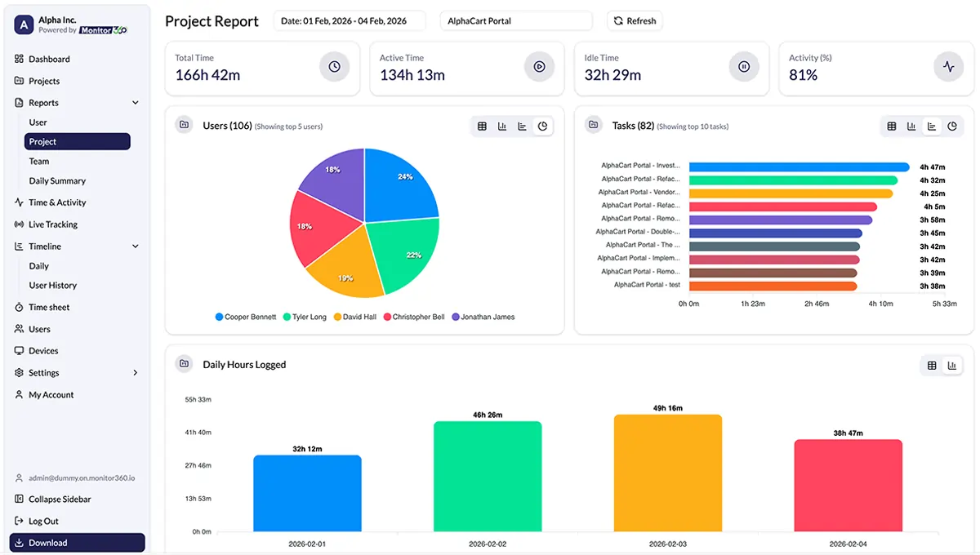Image resolution: width=980 pixels, height=555 pixels.
Task: Click the activity icon on the Activity card
Action: point(948,67)
